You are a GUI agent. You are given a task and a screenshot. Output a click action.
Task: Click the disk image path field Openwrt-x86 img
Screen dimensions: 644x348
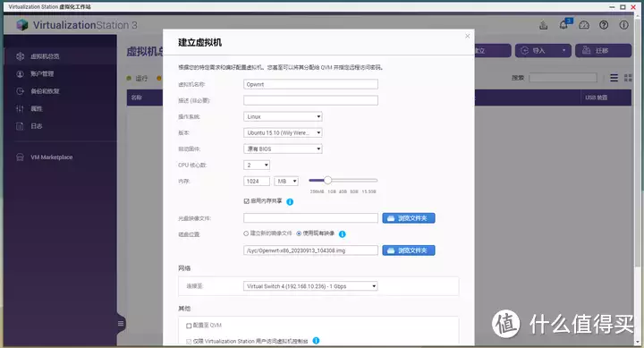click(310, 250)
